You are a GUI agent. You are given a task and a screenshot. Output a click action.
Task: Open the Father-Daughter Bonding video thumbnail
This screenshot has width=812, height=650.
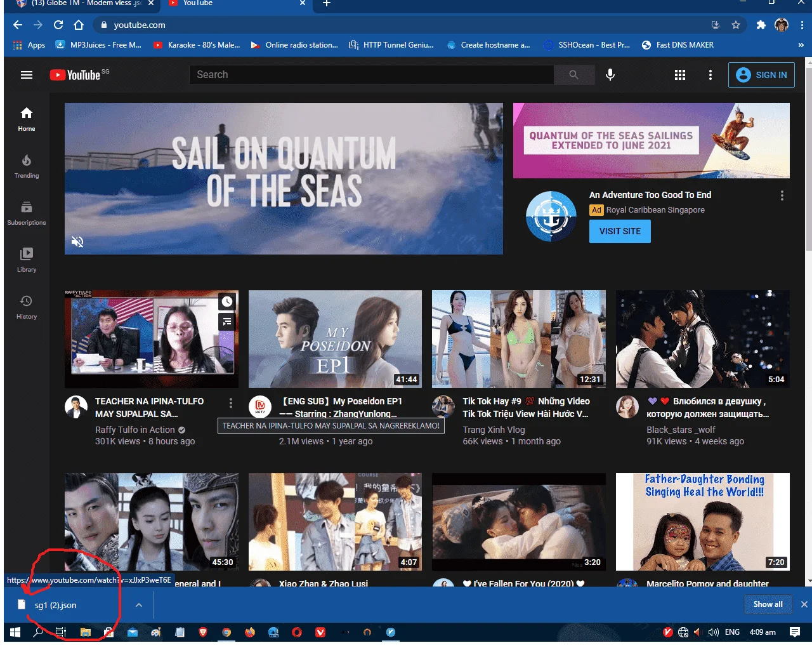point(703,522)
